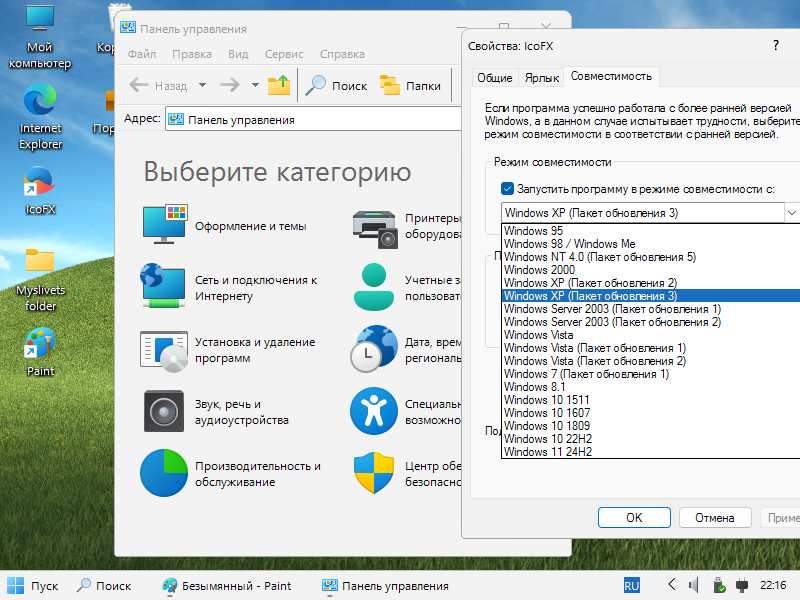Uncheck run in compatibility mode checkbox
This screenshot has height=600, width=800.
507,189
